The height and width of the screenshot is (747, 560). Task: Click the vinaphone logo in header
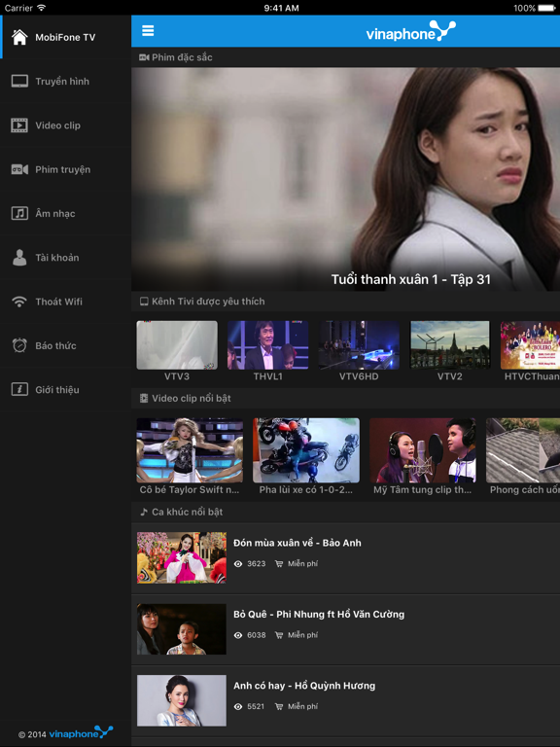[410, 31]
